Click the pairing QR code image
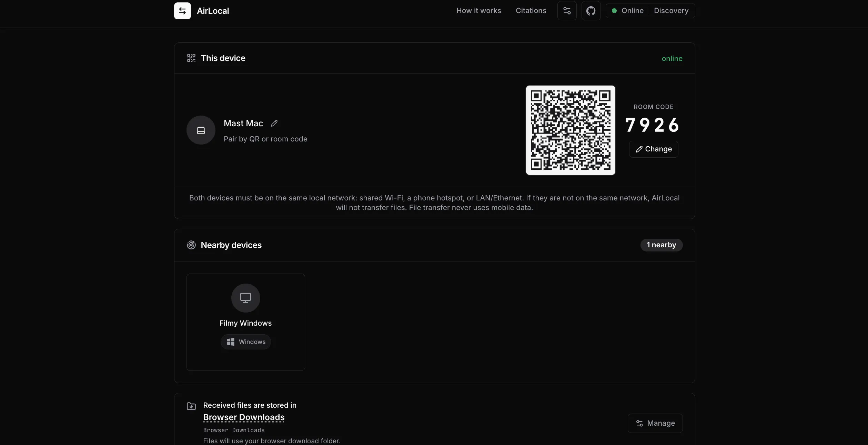868x445 pixels. tap(571, 130)
